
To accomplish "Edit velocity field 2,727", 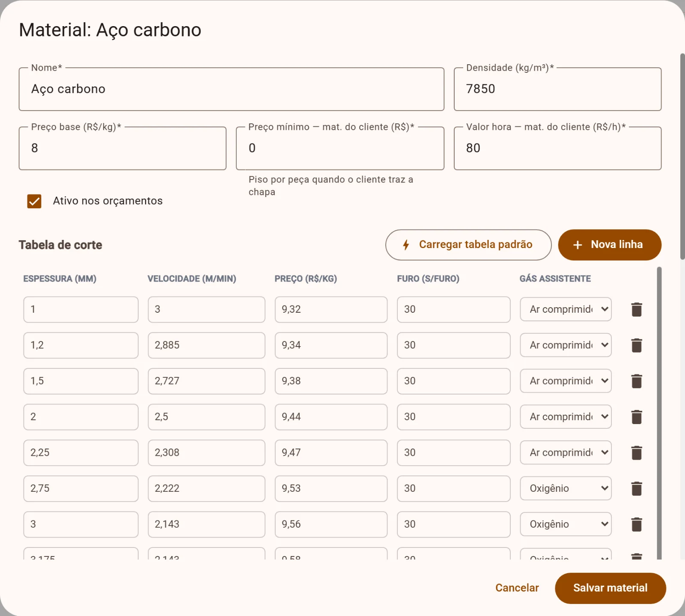I will (206, 381).
